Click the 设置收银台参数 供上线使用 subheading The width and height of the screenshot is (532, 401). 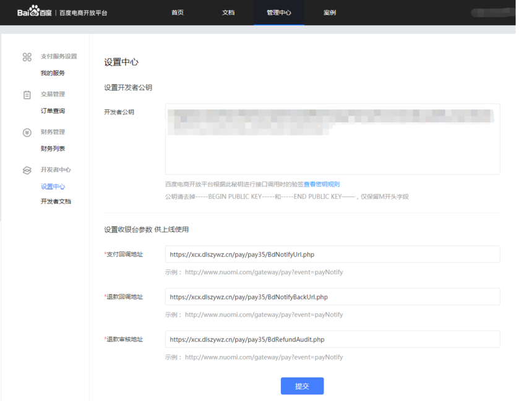(146, 229)
